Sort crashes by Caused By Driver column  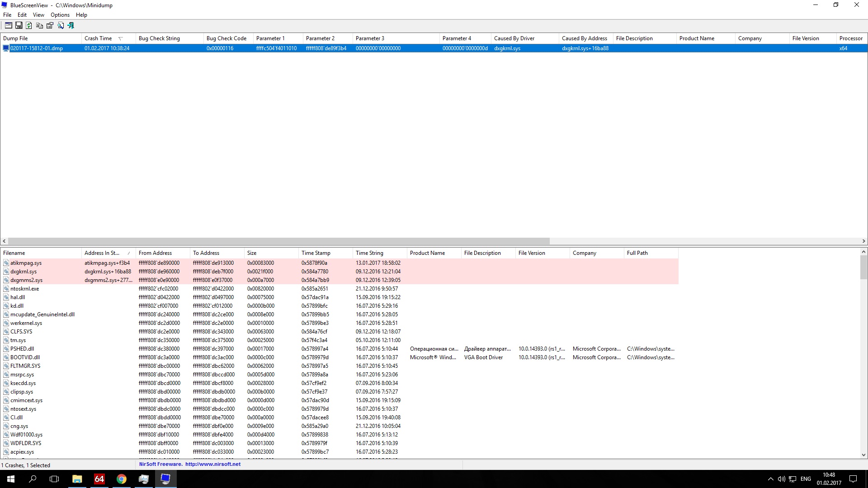point(514,38)
